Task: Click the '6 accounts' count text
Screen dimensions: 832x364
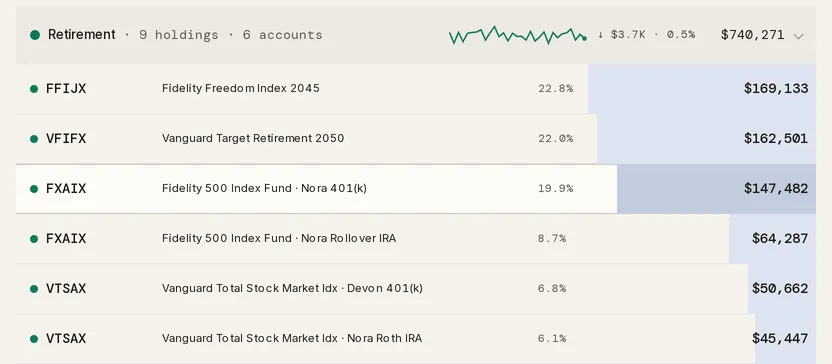Action: point(282,35)
